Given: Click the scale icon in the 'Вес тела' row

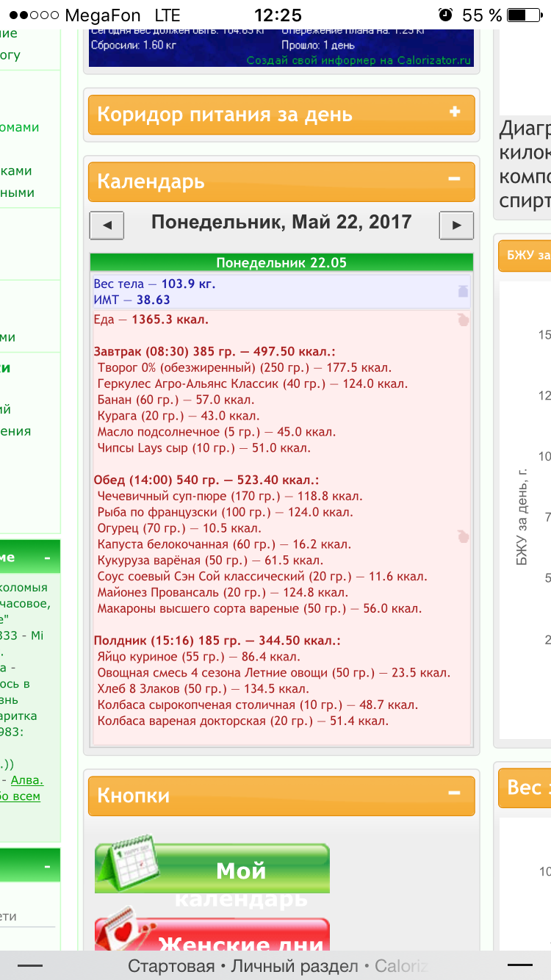Looking at the screenshot, I should tap(463, 292).
